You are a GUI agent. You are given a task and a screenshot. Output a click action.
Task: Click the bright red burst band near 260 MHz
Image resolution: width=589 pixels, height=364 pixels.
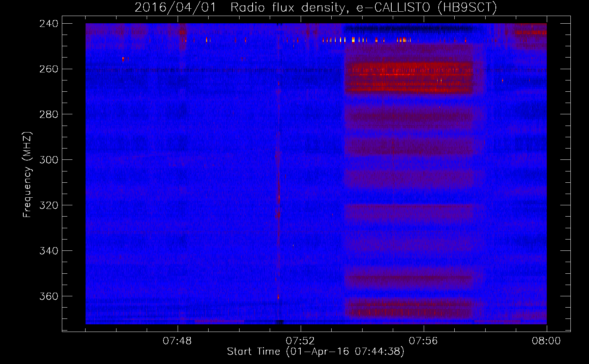pyautogui.click(x=408, y=78)
